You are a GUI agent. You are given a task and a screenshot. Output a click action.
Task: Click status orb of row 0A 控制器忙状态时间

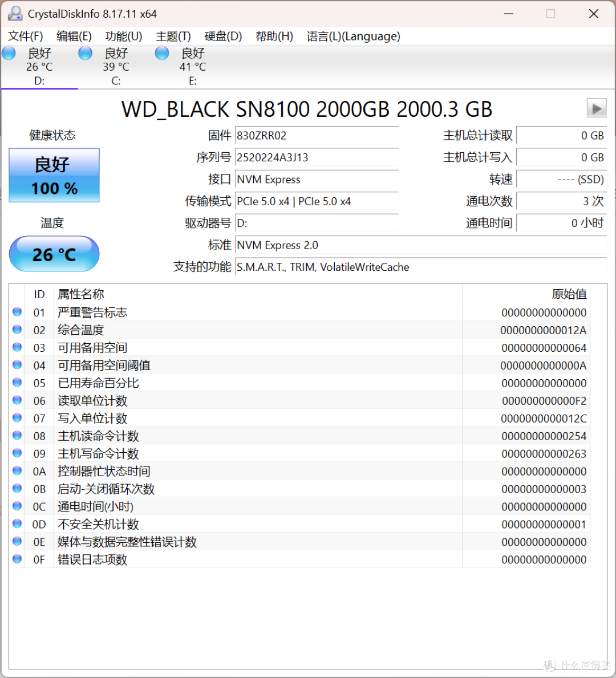17,470
